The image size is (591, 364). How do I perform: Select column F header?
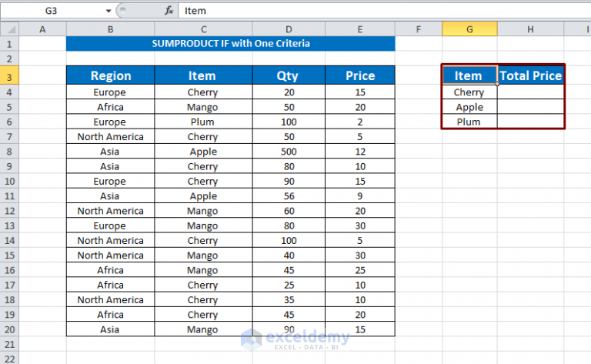(x=419, y=29)
